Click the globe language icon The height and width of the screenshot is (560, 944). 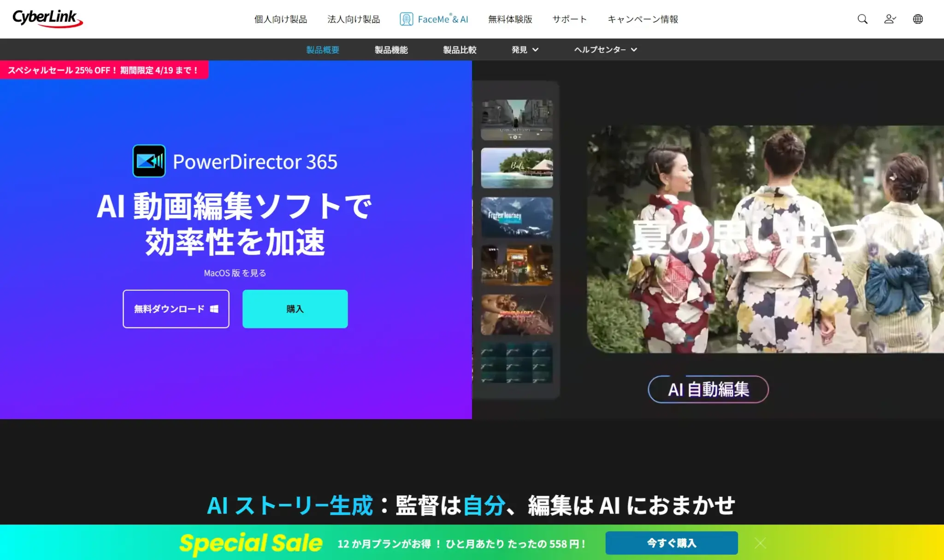(918, 19)
